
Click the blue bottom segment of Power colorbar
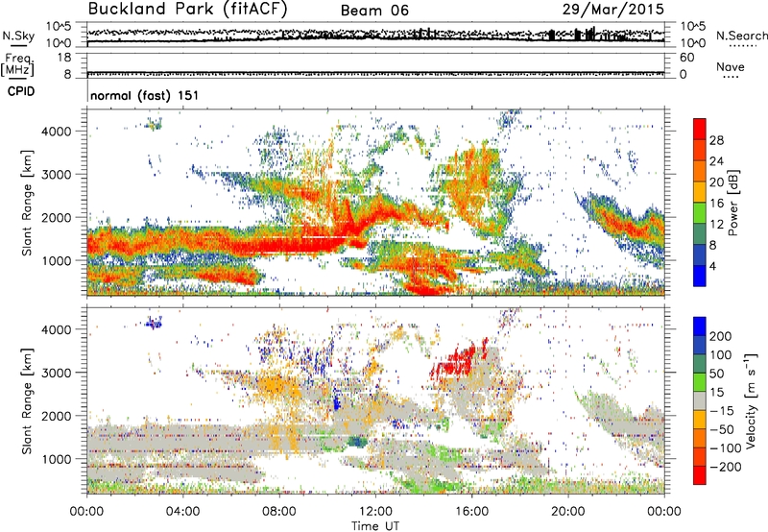(700, 276)
